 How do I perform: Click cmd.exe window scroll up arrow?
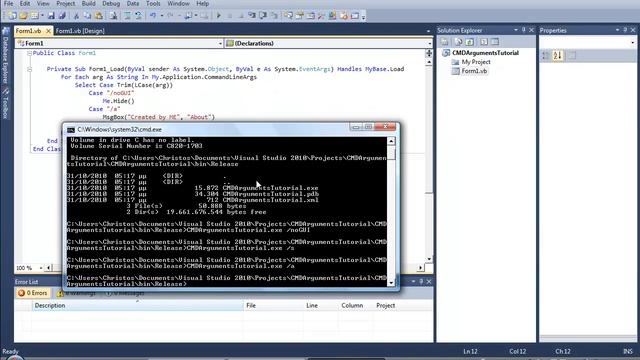pyautogui.click(x=391, y=141)
